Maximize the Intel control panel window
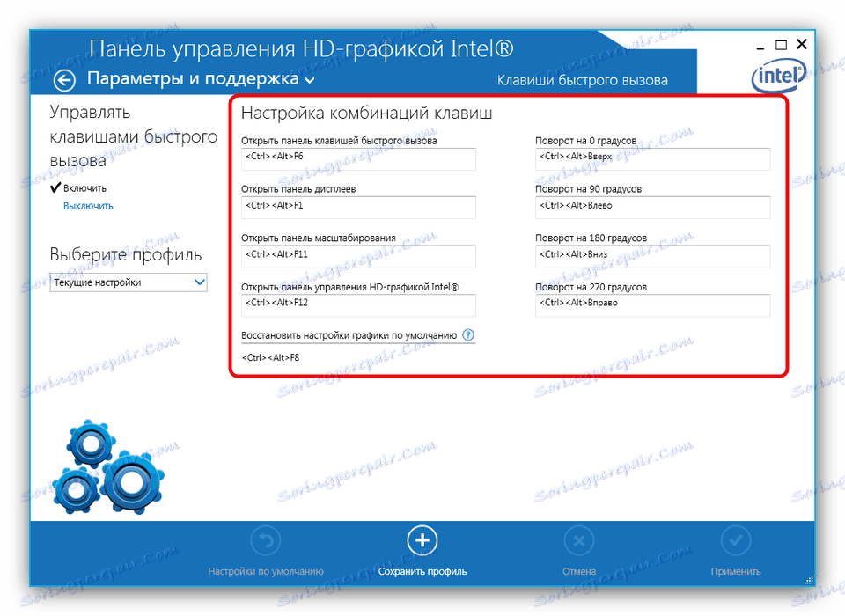845x616 pixels. click(781, 45)
